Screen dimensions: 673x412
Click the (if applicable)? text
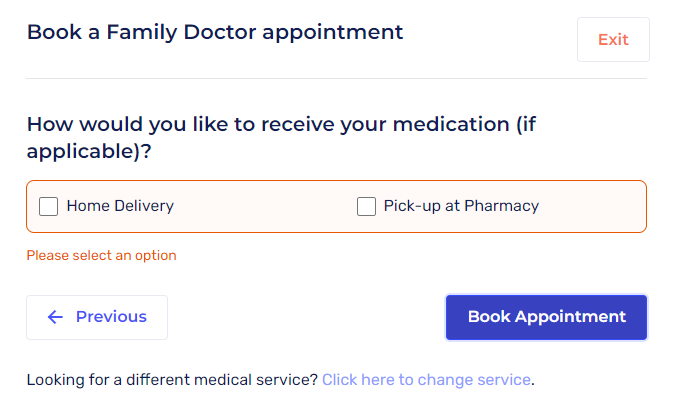pos(90,151)
